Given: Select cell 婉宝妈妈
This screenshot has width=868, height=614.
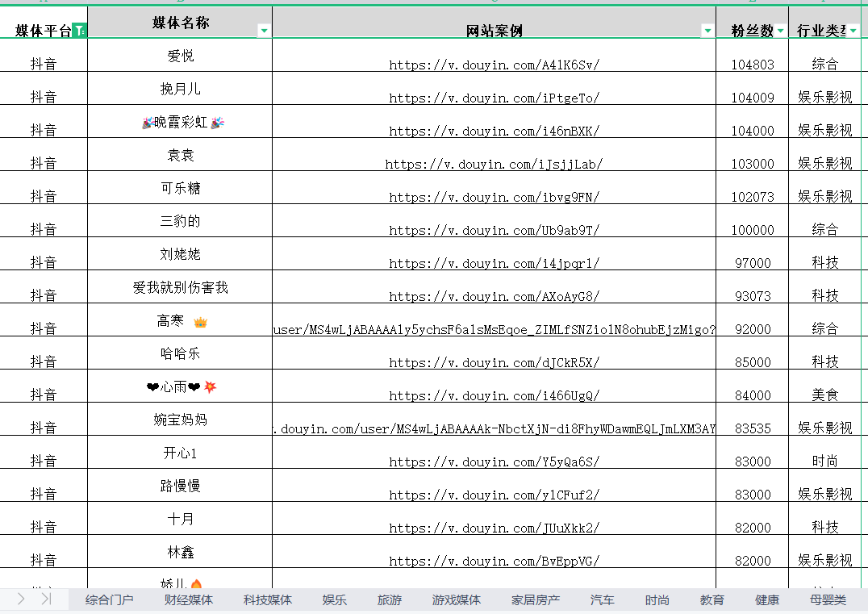Looking at the screenshot, I should click(180, 420).
